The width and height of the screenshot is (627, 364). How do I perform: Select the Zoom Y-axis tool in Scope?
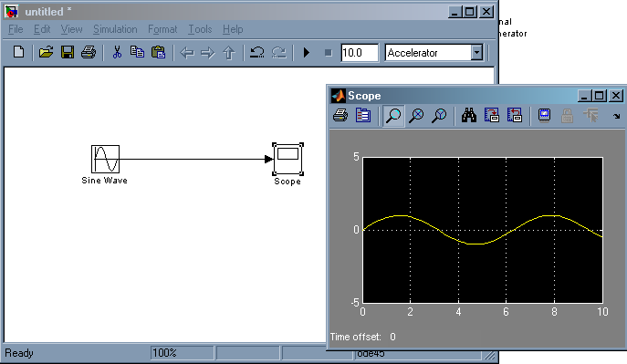[439, 116]
